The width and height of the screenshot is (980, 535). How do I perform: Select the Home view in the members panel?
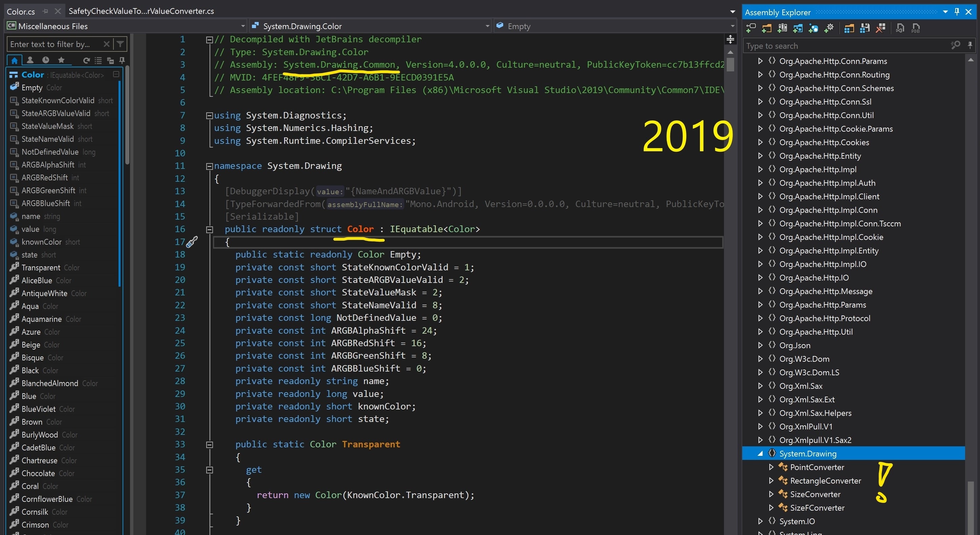(15, 60)
